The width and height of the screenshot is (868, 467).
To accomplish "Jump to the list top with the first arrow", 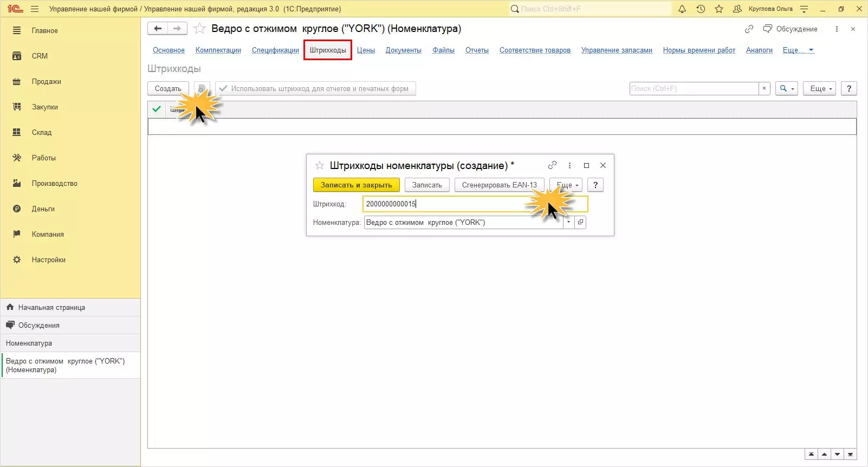I will [811, 455].
